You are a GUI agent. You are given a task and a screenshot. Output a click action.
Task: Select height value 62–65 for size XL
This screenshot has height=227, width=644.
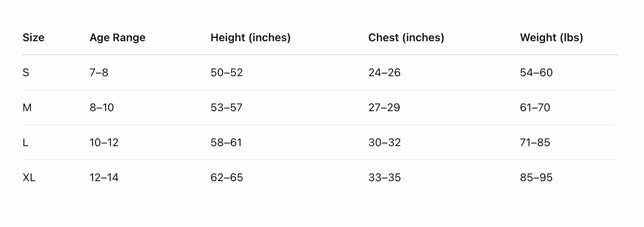coord(227,178)
